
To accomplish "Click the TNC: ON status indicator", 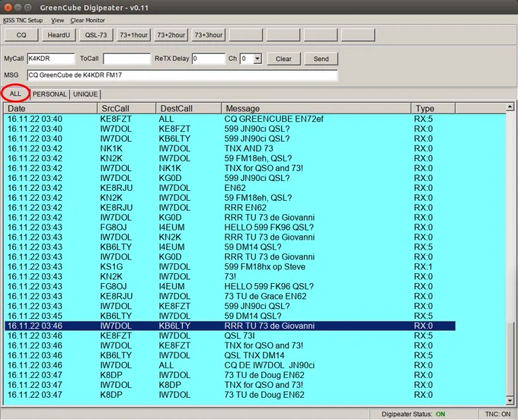I will click(497, 414).
